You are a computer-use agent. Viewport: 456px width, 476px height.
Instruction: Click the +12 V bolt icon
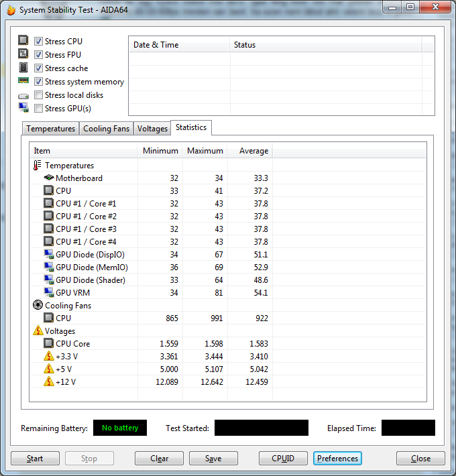pos(48,381)
